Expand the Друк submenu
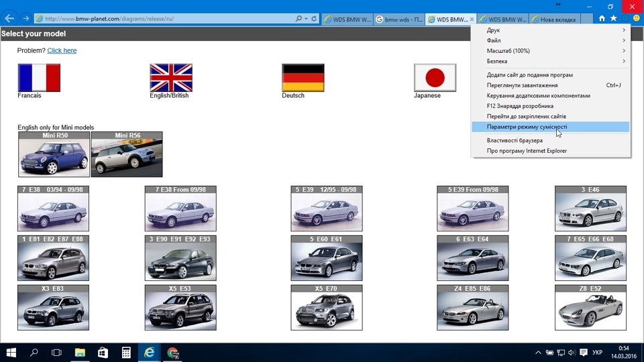This screenshot has width=644, height=362. [x=551, y=30]
